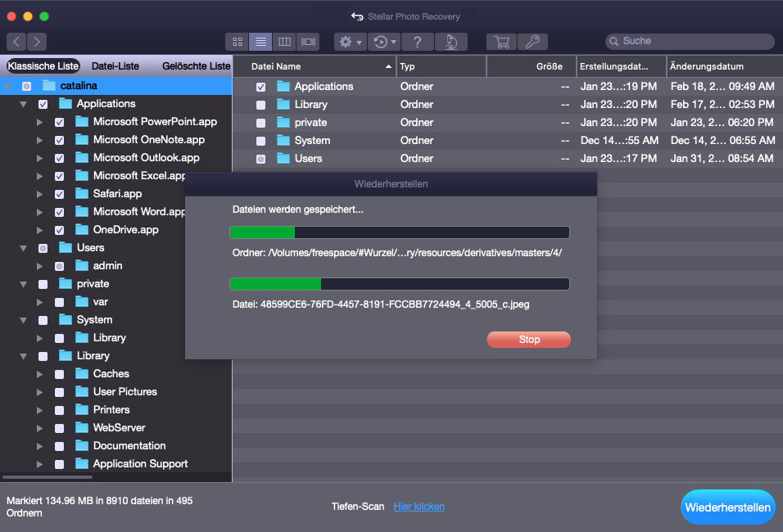
Task: Sort by Erstellungsdatum column header
Action: pyautogui.click(x=621, y=66)
